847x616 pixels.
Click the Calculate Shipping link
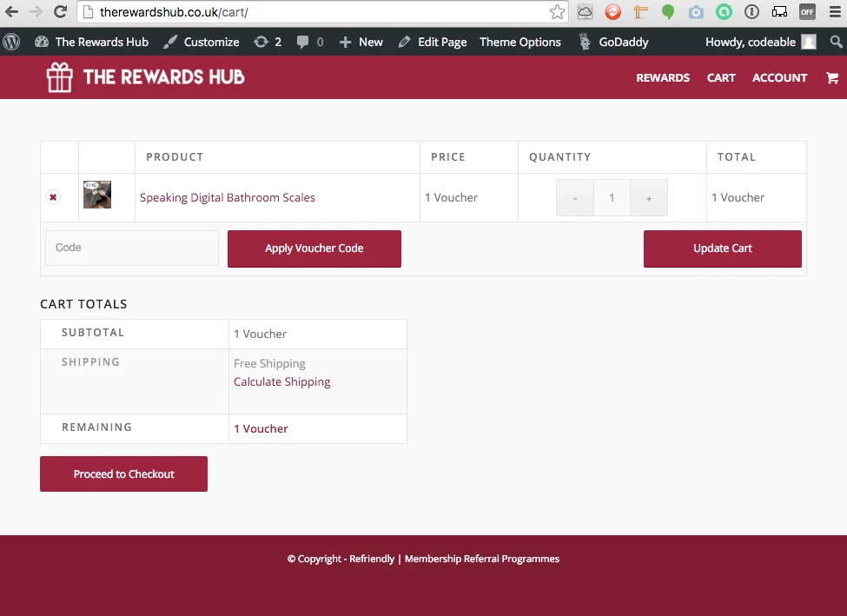click(282, 381)
